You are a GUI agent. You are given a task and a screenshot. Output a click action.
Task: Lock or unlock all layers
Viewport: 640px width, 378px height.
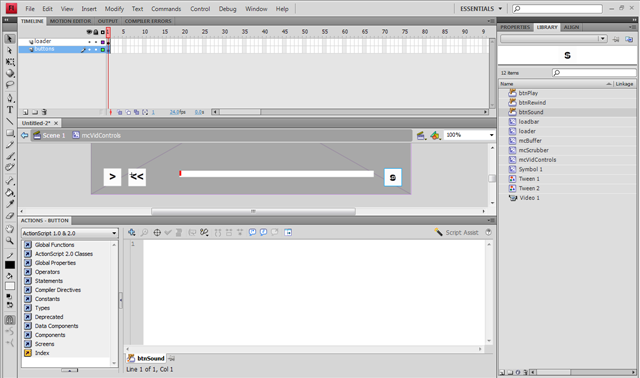tap(96, 32)
